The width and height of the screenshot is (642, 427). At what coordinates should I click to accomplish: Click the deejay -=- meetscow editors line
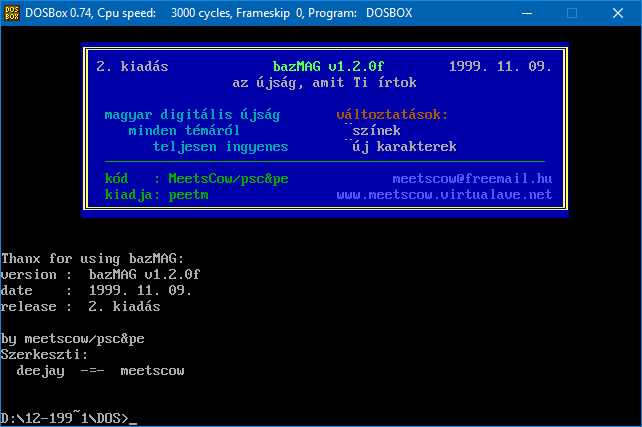(100, 371)
